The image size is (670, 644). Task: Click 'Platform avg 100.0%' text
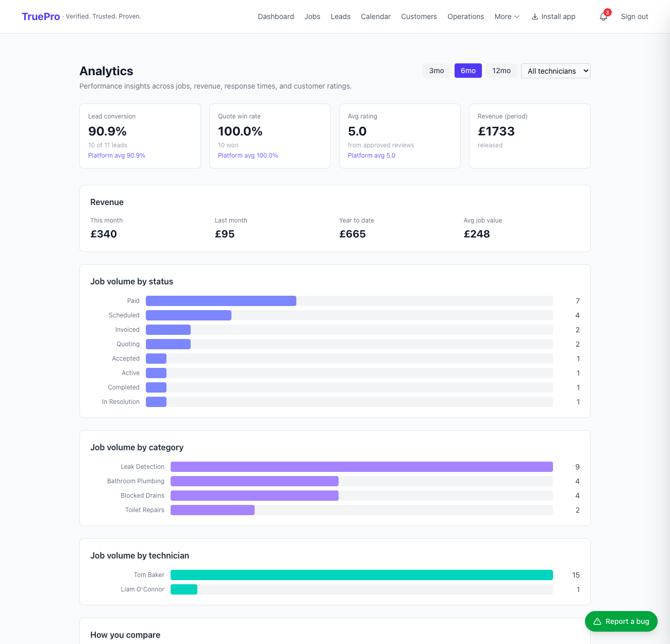click(248, 156)
